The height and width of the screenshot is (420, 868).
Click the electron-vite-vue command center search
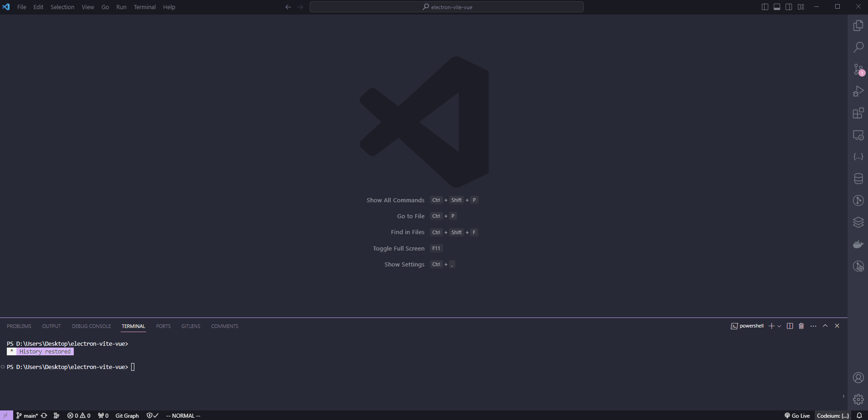pyautogui.click(x=447, y=7)
